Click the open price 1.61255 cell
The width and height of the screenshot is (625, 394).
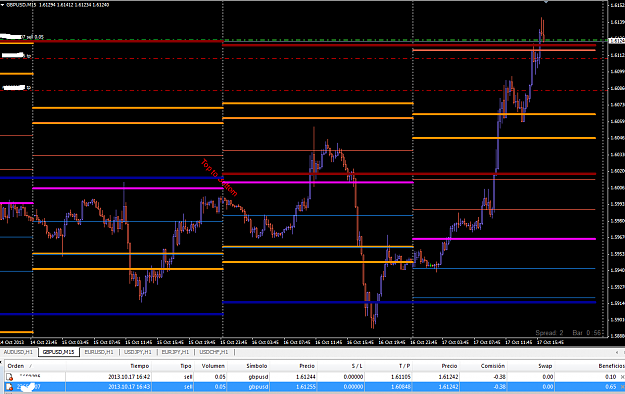(x=306, y=387)
